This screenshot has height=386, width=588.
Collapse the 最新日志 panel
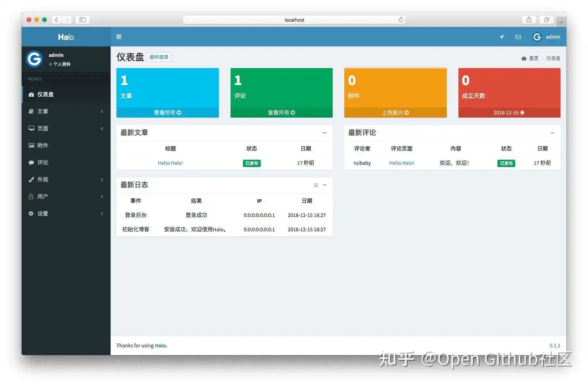(325, 185)
